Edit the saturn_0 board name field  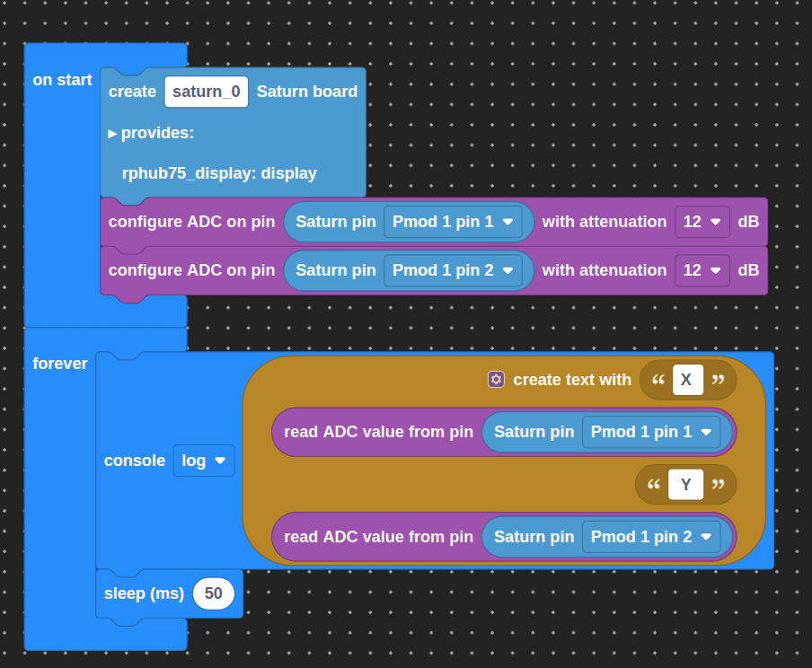(x=206, y=92)
